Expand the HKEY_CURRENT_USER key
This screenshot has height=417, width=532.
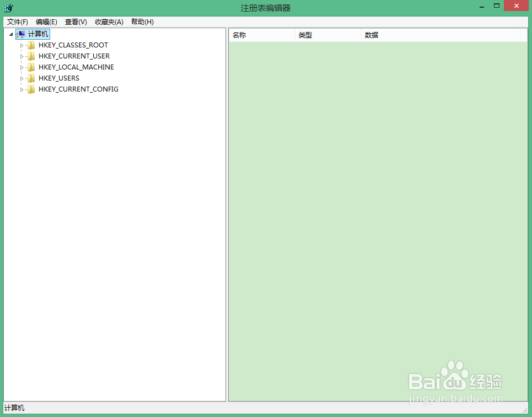tap(22, 56)
